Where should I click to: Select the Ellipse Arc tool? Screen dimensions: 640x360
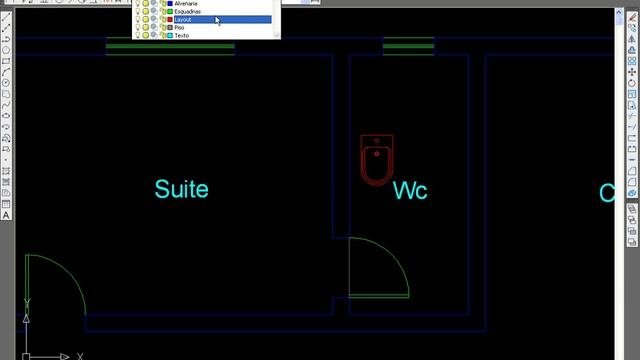point(6,127)
